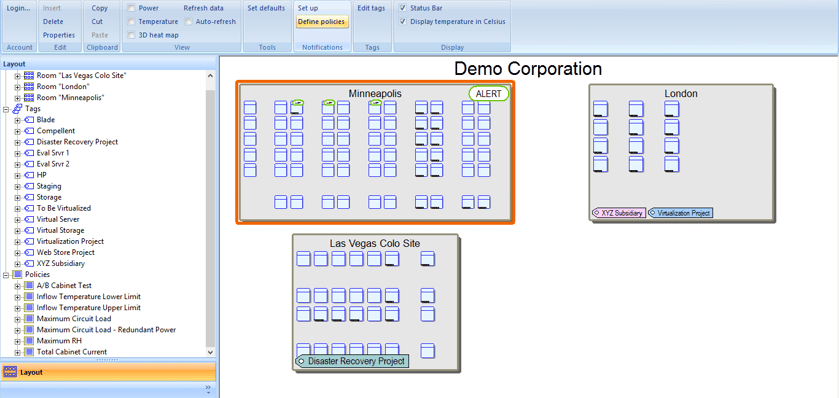Click the XYZ Subsidiary tag on London room
The width and height of the screenshot is (839, 398).
(x=619, y=213)
